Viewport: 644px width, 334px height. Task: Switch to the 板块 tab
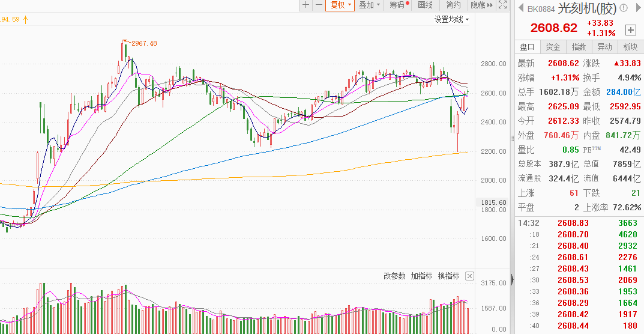(x=630, y=47)
